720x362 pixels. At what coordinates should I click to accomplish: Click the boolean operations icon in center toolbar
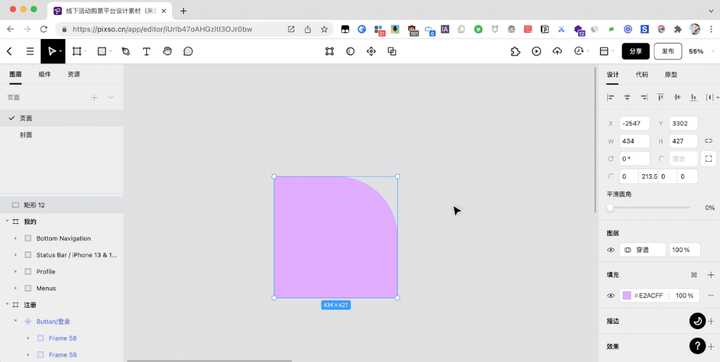392,51
